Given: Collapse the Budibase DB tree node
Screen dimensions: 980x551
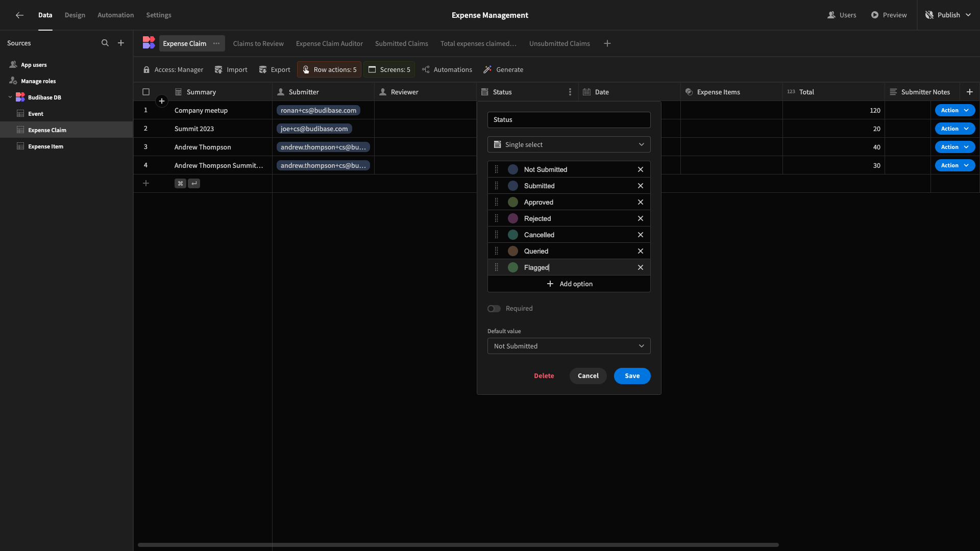Looking at the screenshot, I should click(x=10, y=97).
